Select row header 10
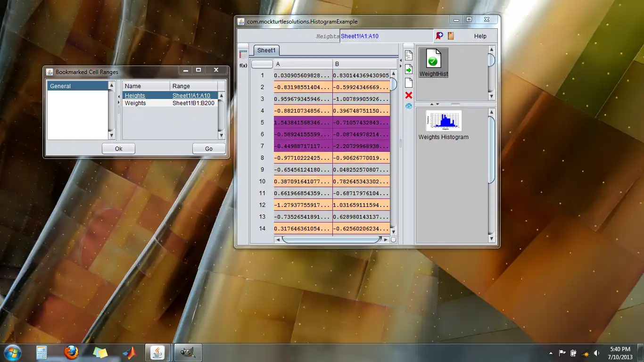 (262, 181)
